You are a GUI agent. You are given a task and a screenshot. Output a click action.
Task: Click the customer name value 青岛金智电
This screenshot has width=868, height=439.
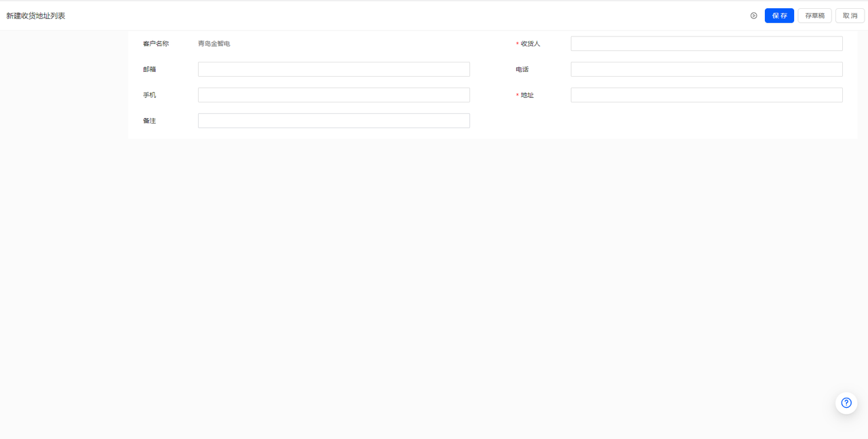coord(214,43)
